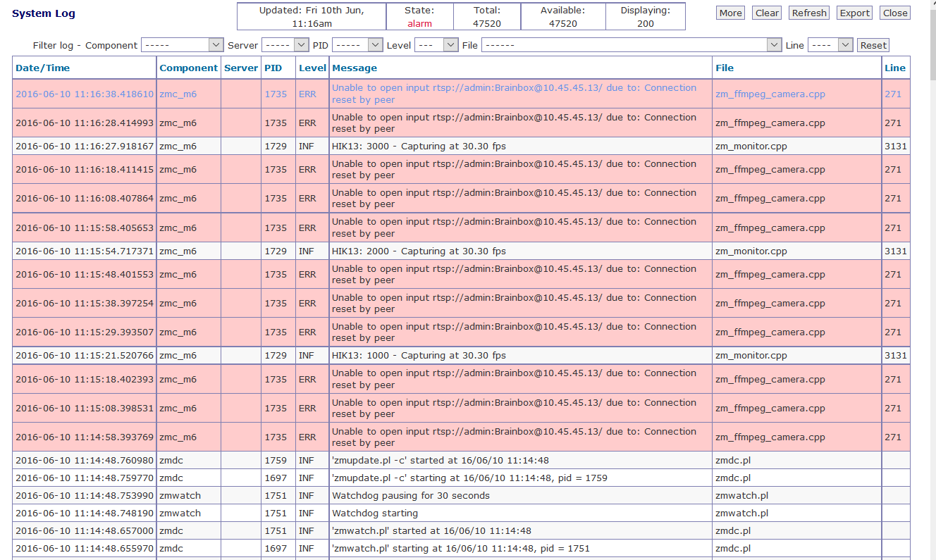The width and height of the screenshot is (936, 560).
Task: Clear the system log
Action: click(767, 13)
